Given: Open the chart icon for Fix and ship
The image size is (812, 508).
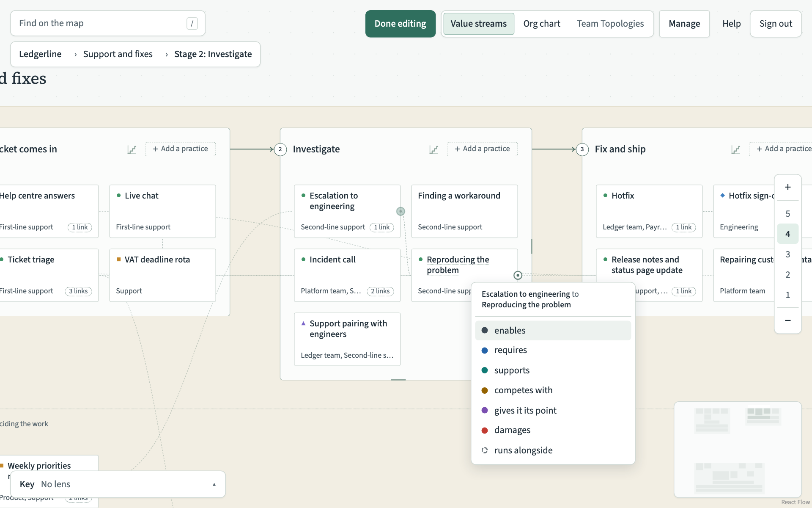Looking at the screenshot, I should (x=735, y=149).
